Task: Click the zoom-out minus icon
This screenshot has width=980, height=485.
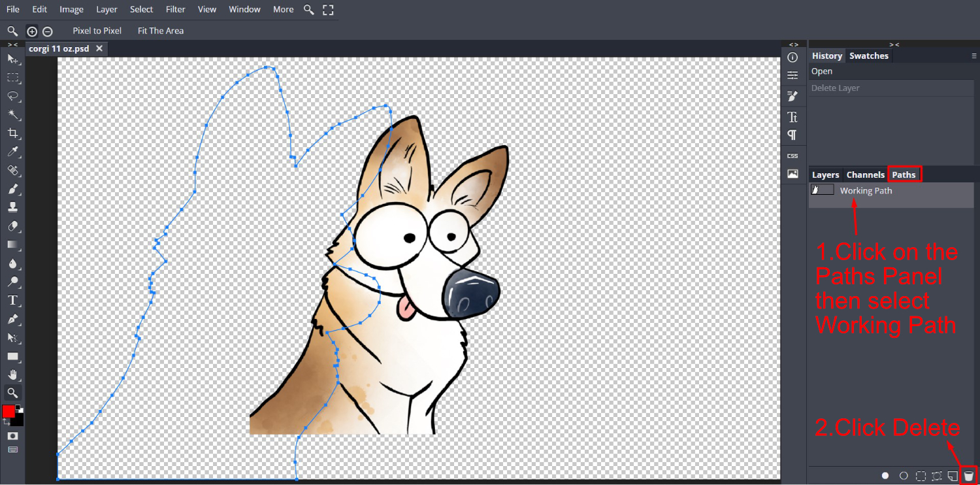Action: [47, 31]
